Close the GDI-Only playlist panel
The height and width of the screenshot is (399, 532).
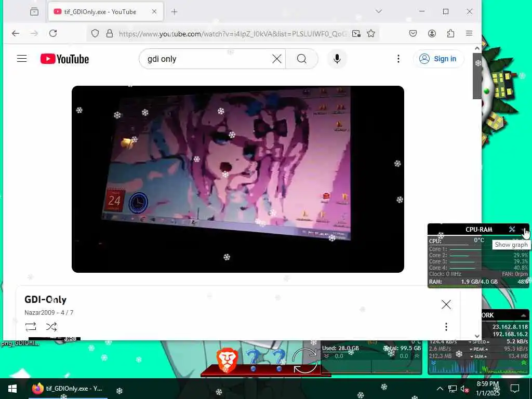pyautogui.click(x=446, y=304)
